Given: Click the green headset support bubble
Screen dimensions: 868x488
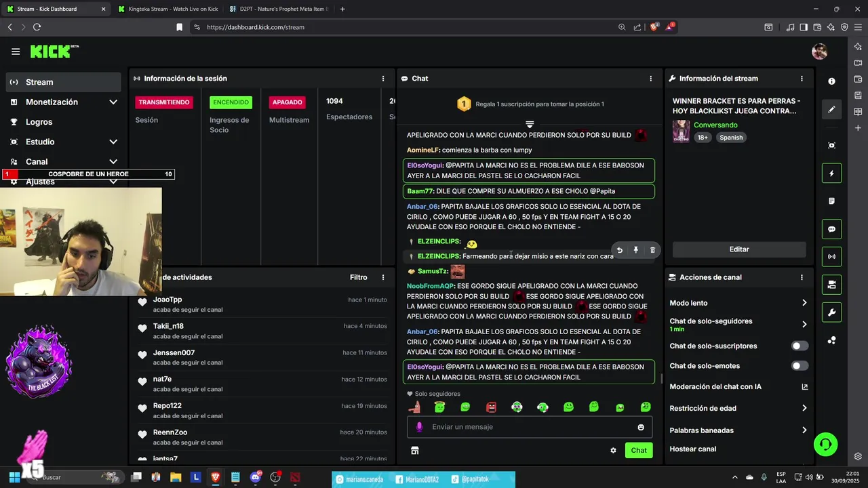Looking at the screenshot, I should click(825, 445).
